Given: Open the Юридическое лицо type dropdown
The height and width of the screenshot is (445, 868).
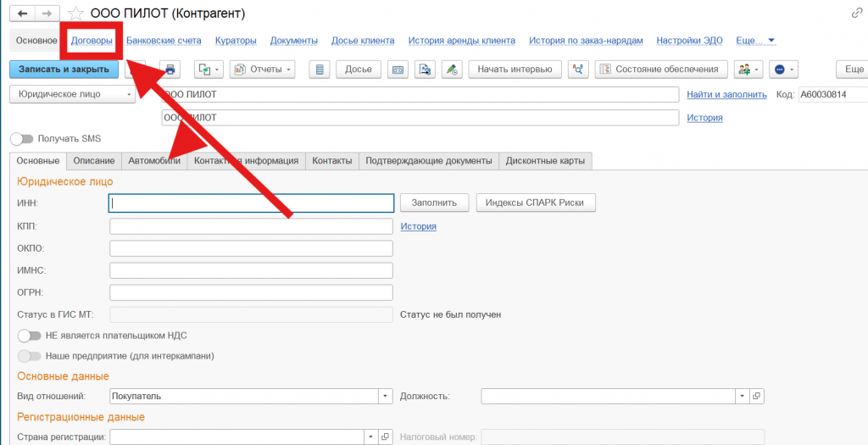Looking at the screenshot, I should pyautogui.click(x=72, y=95).
